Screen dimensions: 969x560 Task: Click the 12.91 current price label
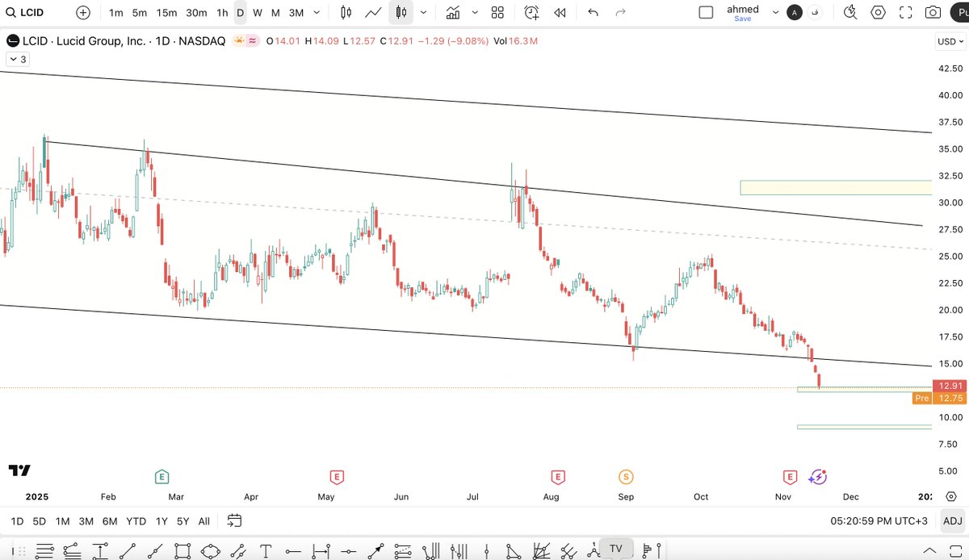948,386
